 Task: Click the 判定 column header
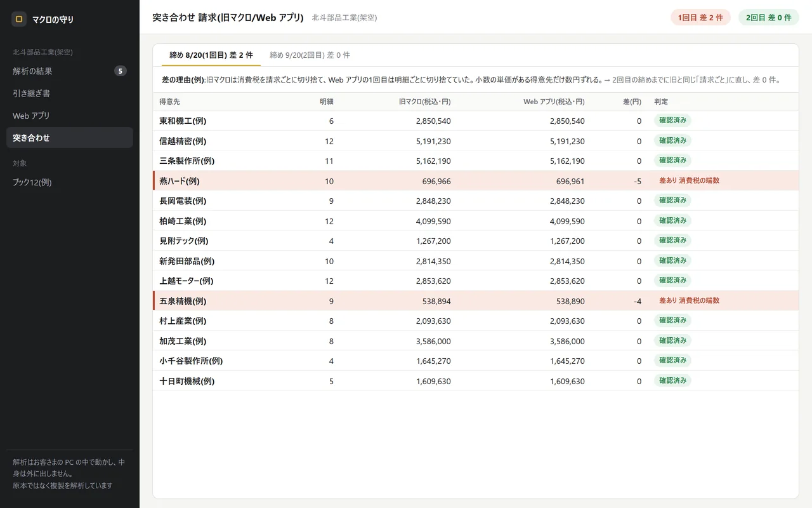pos(661,102)
